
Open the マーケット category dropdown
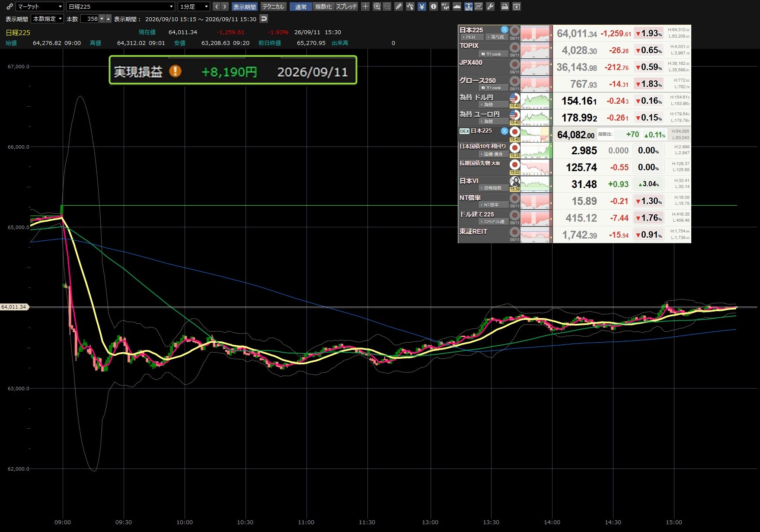(40, 6)
